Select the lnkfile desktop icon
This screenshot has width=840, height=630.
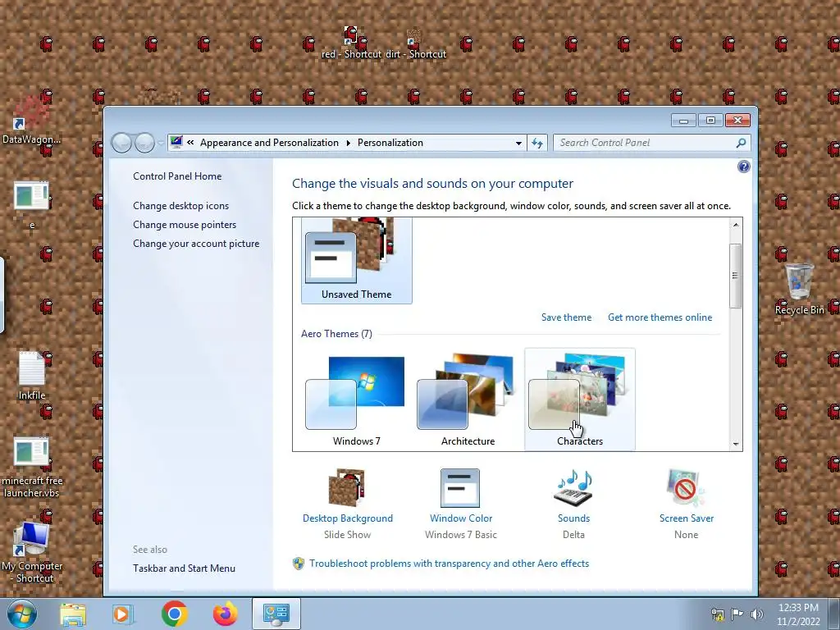coord(32,376)
